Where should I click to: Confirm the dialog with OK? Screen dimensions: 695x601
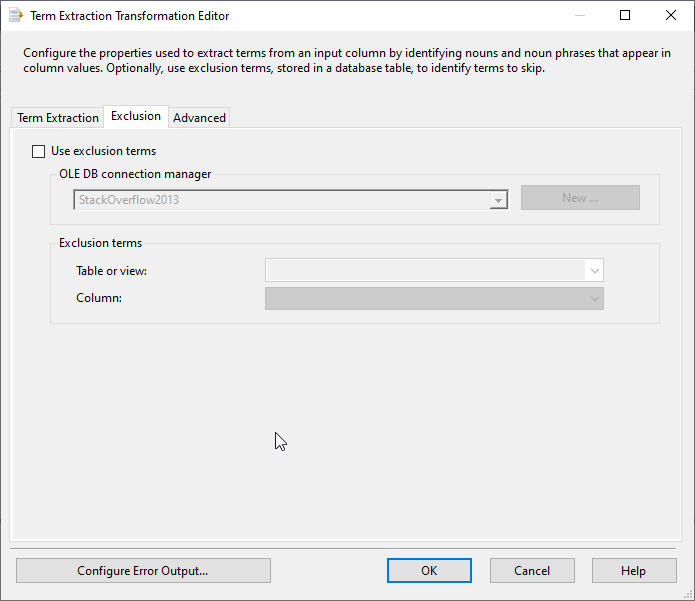(x=429, y=571)
